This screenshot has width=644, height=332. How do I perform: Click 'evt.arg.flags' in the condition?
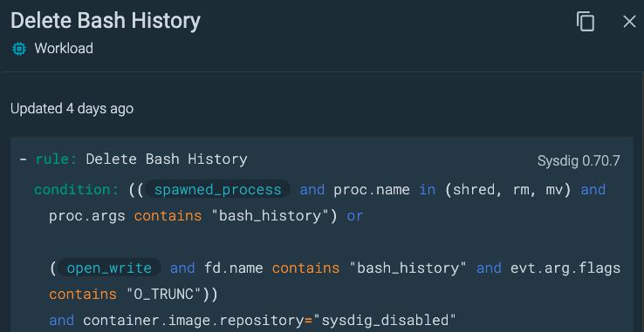click(x=565, y=268)
